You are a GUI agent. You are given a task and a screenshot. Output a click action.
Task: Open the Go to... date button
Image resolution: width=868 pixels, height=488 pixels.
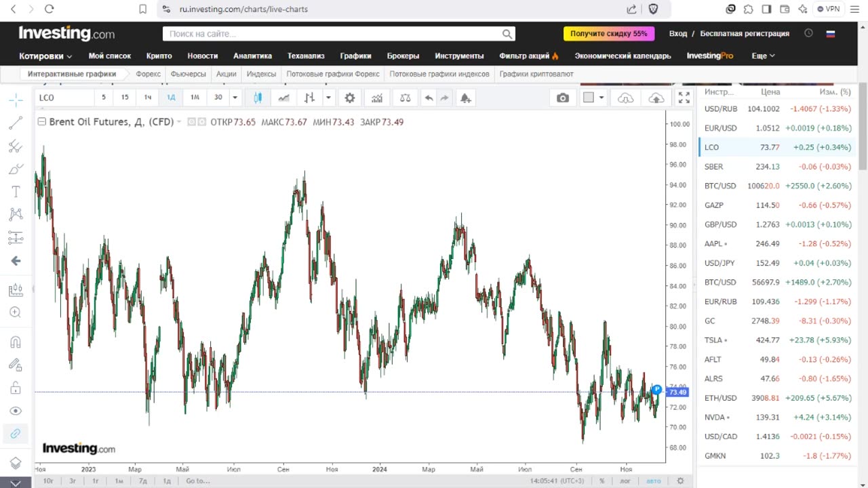click(x=198, y=481)
